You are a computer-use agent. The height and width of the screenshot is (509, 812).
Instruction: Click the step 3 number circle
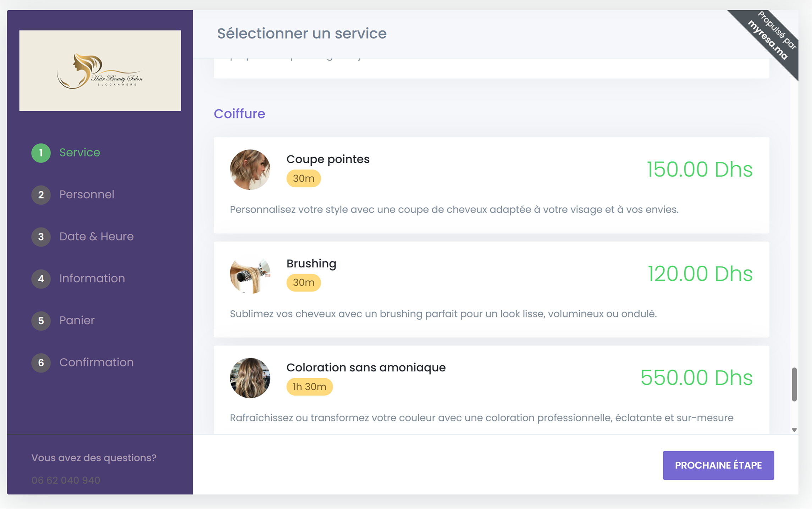tap(41, 237)
